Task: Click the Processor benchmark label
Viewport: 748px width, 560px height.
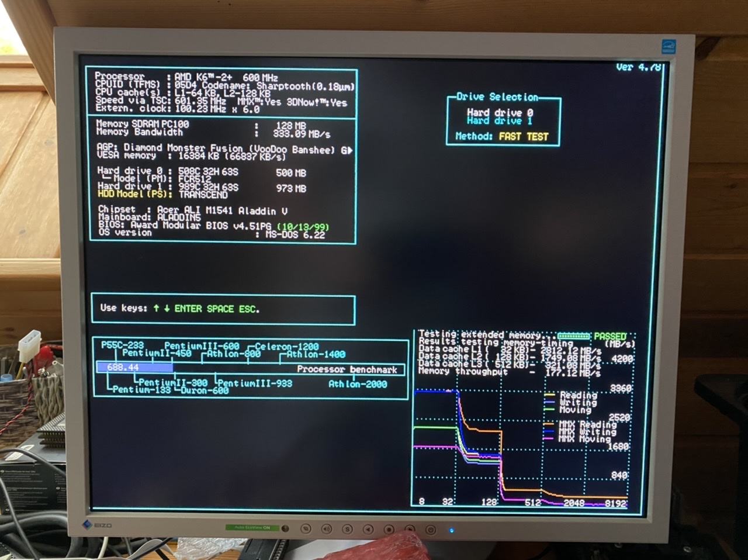Action: [x=347, y=369]
